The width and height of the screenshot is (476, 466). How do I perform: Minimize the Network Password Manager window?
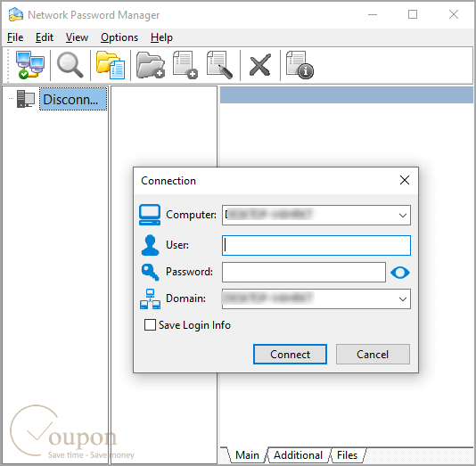(x=373, y=14)
